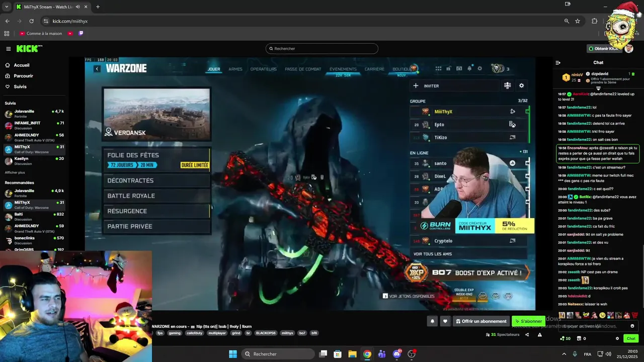
Task: Open chat settings gear icon
Action: point(617,338)
